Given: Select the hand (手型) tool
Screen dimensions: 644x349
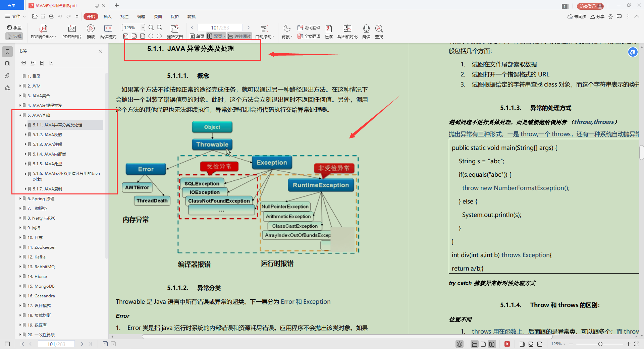Looking at the screenshot, I should tap(14, 27).
